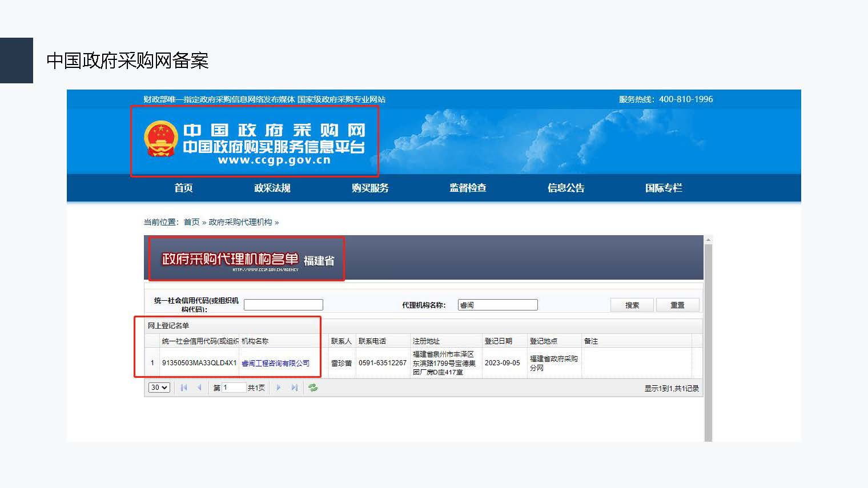This screenshot has height=488, width=868.
Task: Open the 购买服务 navigation menu item
Action: coord(370,188)
